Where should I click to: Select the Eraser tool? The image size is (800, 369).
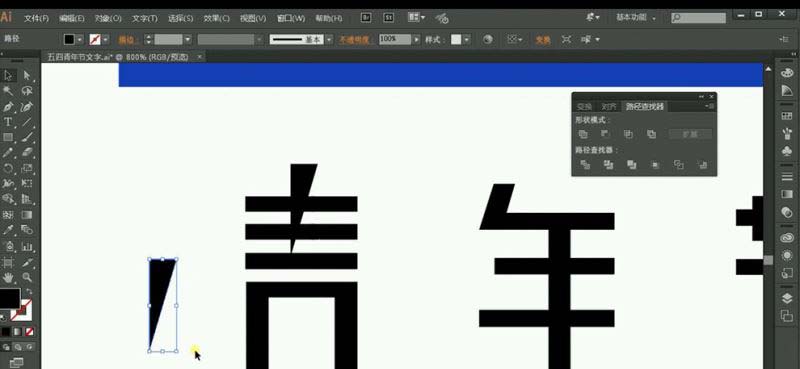27,152
